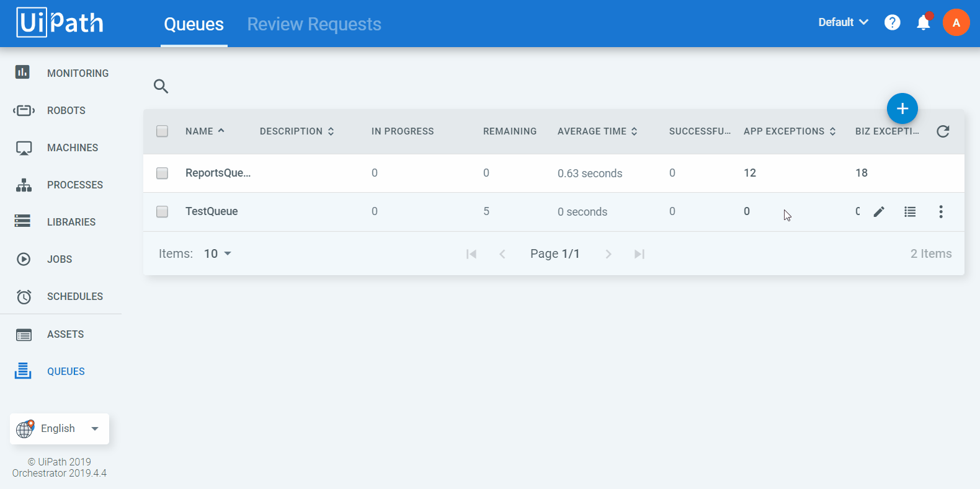Screen dimensions: 980x489
Task: Click the Jobs play icon
Action: tap(24, 259)
